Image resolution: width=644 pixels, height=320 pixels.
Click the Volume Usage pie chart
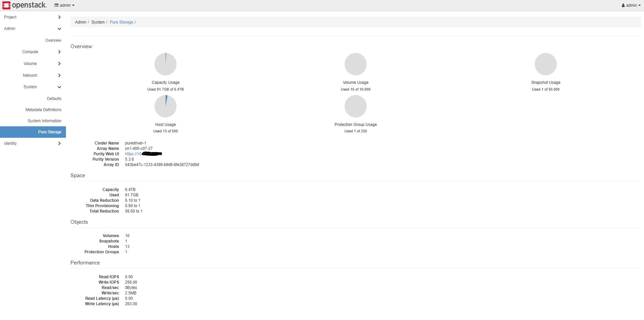pyautogui.click(x=356, y=64)
